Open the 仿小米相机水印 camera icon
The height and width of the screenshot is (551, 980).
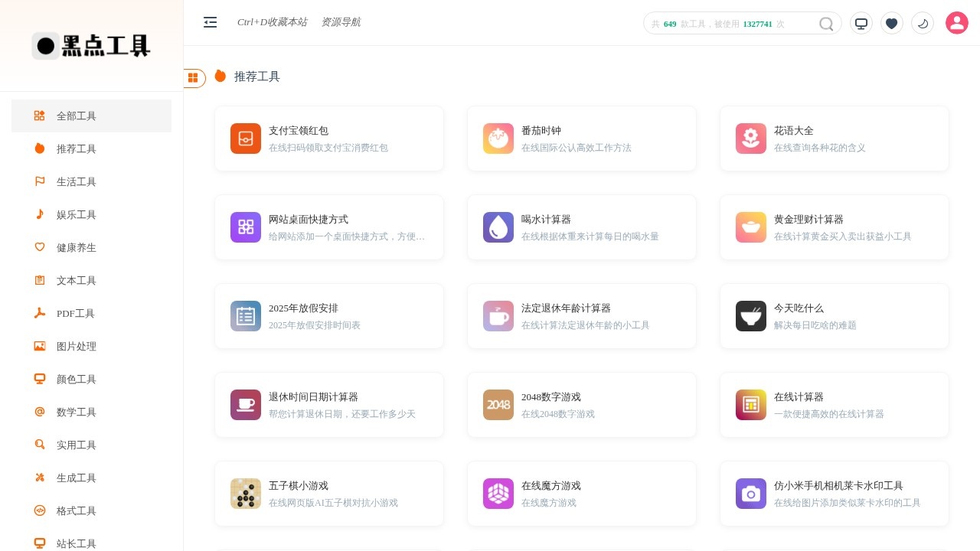750,494
